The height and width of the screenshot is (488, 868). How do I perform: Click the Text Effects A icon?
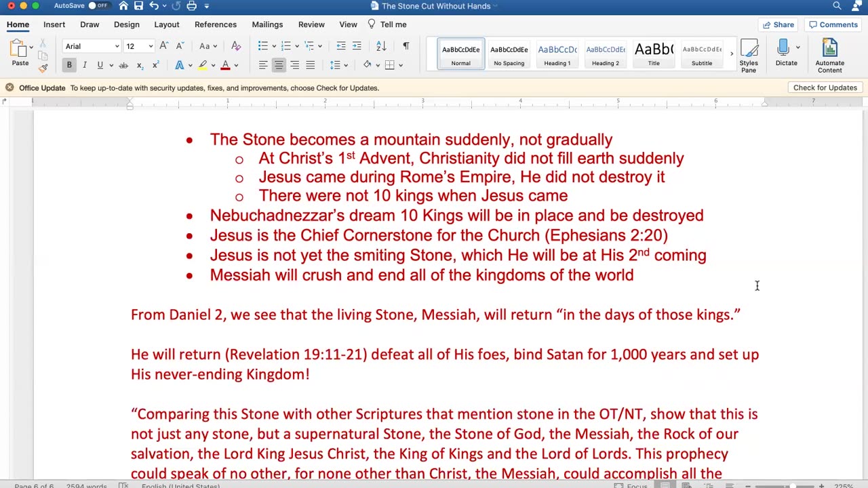[179, 65]
